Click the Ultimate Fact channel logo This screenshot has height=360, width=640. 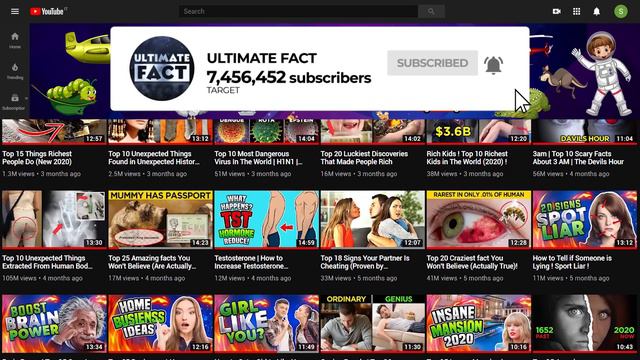(162, 69)
